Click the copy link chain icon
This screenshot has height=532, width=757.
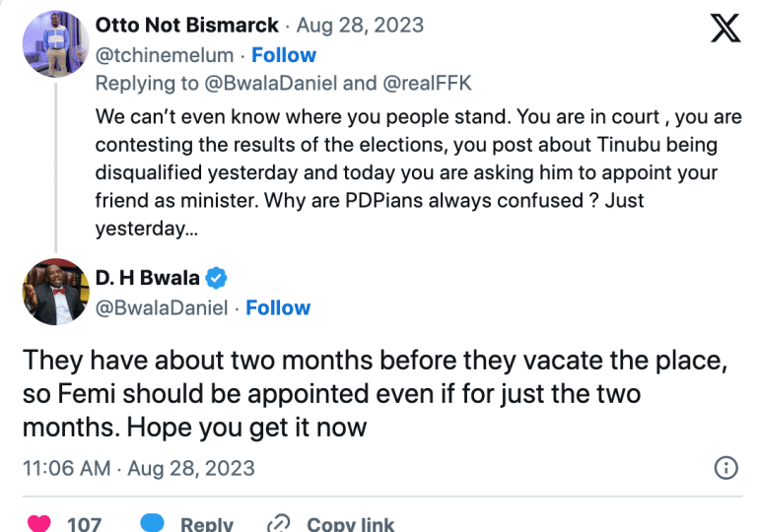point(279,524)
